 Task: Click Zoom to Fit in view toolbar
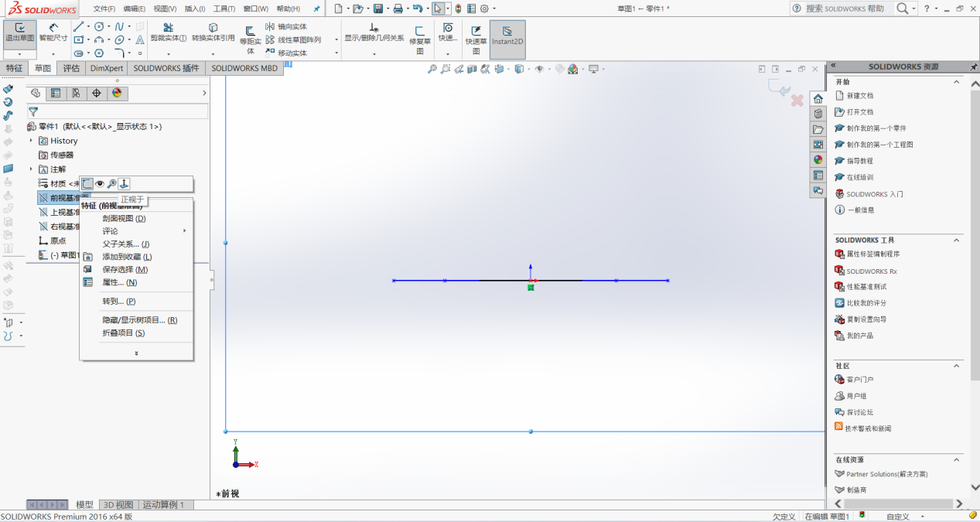coord(432,69)
